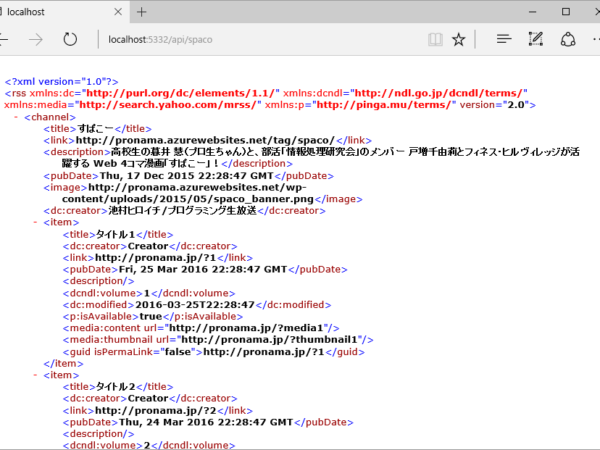Click dcndl:volume value 1
Screen dimensions: 600x450
click(x=147, y=293)
